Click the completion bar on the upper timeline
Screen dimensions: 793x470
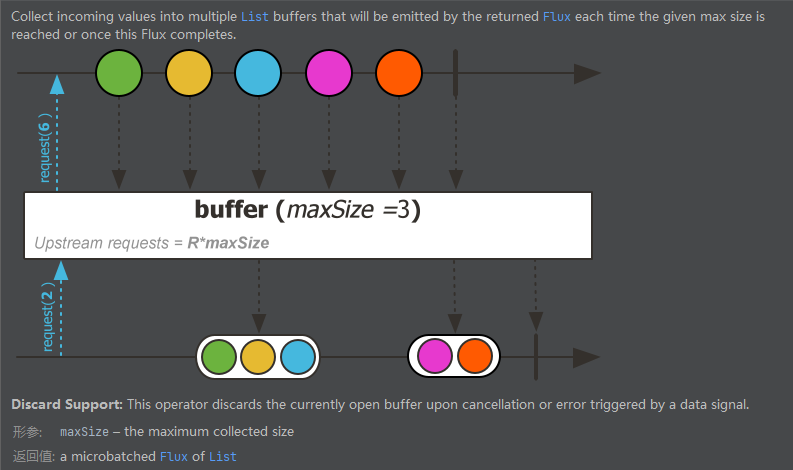coord(455,74)
